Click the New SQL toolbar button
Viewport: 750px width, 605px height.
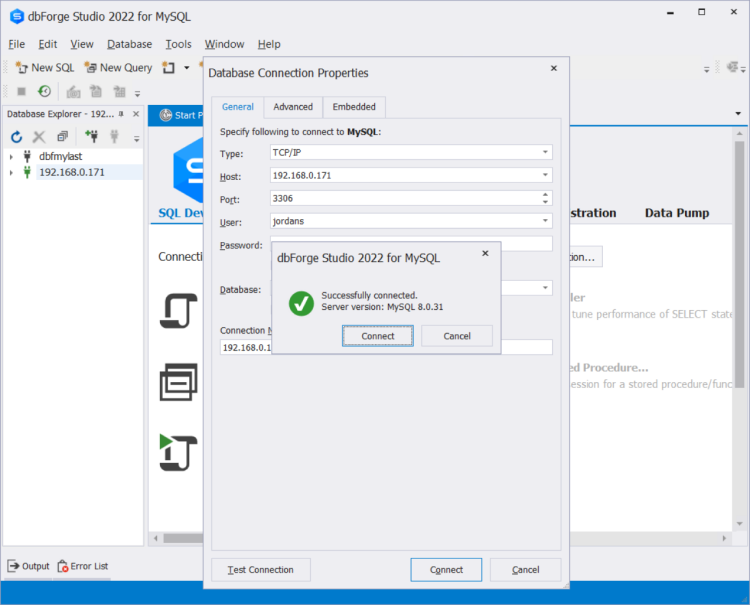[x=46, y=68]
